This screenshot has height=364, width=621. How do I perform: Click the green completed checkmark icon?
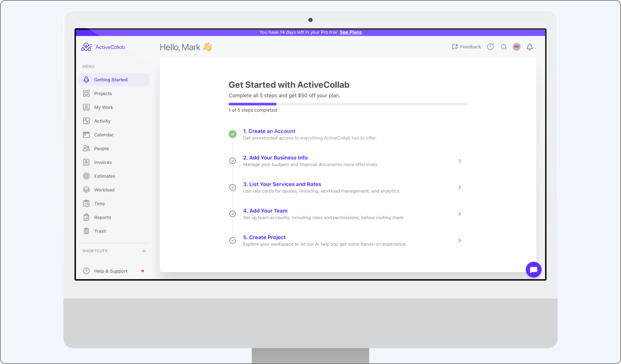click(x=233, y=134)
